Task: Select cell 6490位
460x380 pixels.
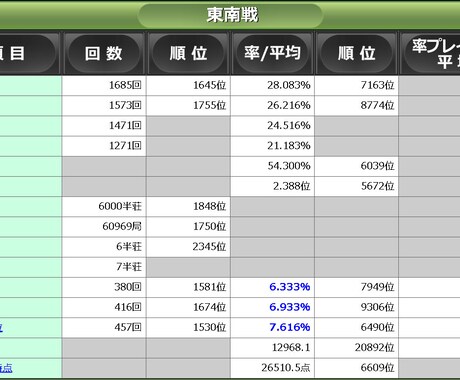Action: [x=356, y=327]
